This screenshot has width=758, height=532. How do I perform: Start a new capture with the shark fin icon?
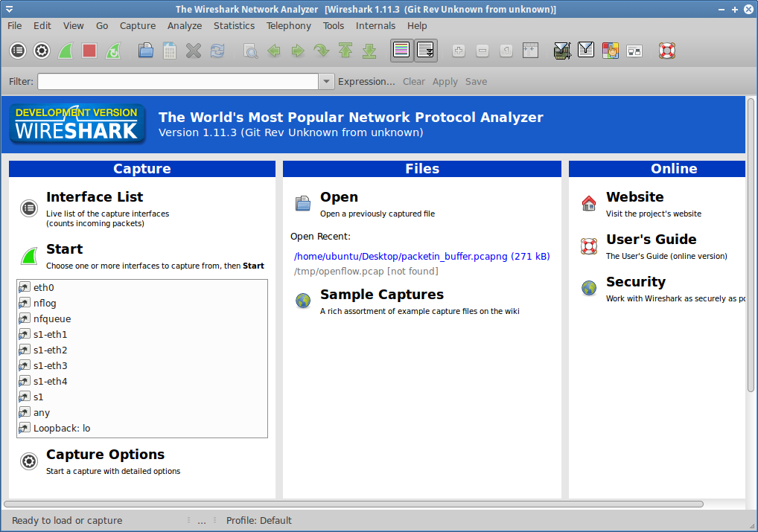(x=66, y=51)
